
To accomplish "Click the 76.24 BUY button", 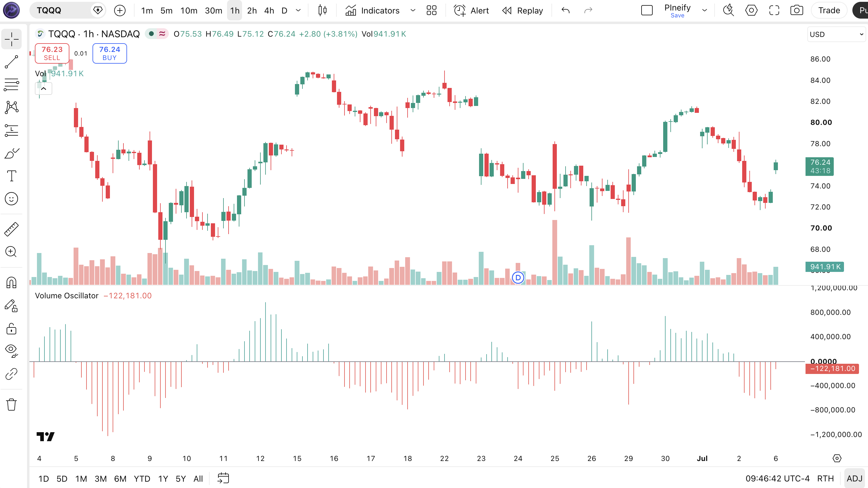I will coord(110,53).
